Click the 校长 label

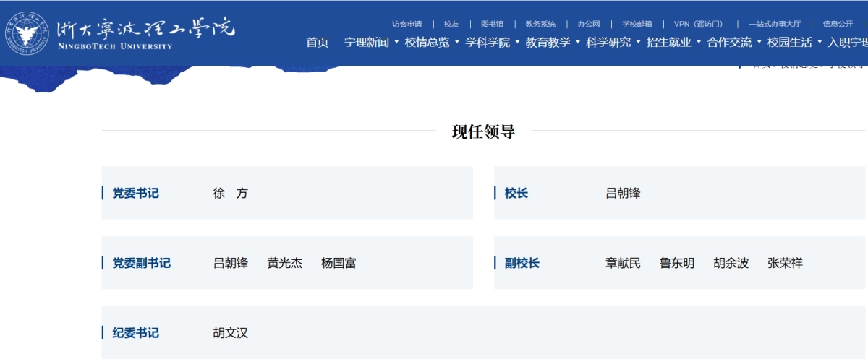[x=516, y=193]
